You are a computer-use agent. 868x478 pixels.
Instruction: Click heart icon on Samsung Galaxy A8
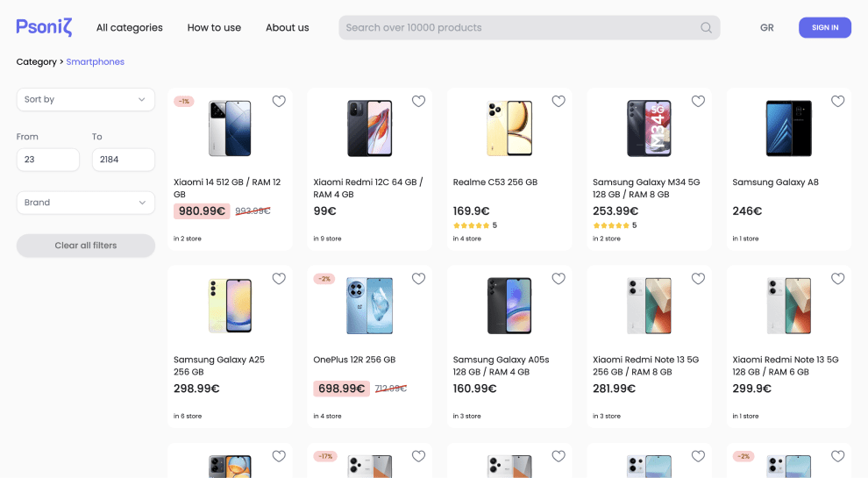(x=837, y=102)
